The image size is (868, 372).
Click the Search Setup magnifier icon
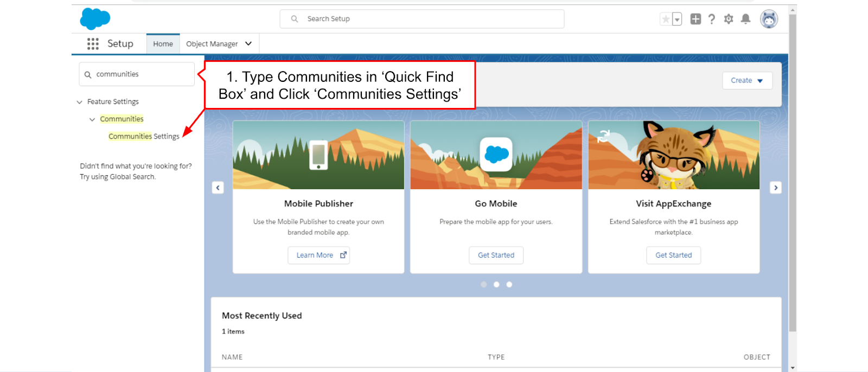pyautogui.click(x=295, y=19)
